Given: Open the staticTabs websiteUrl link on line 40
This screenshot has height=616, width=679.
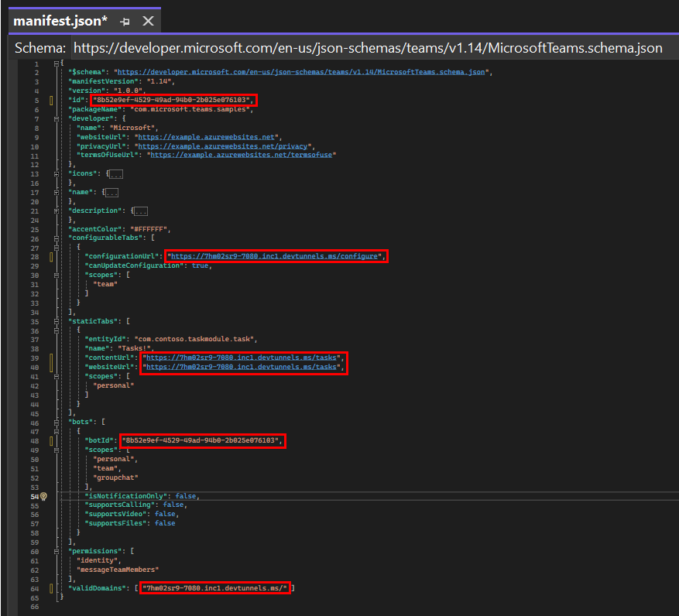Looking at the screenshot, I should [242, 367].
